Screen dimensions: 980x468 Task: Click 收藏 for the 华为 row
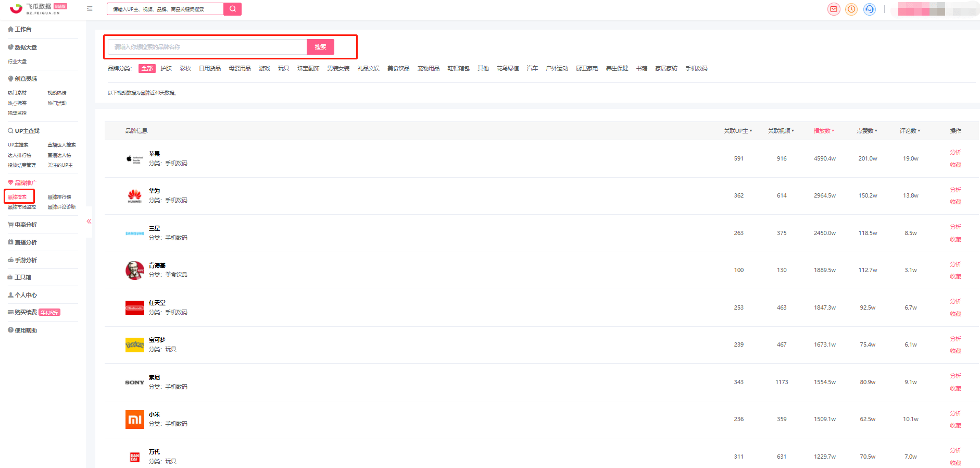point(956,202)
